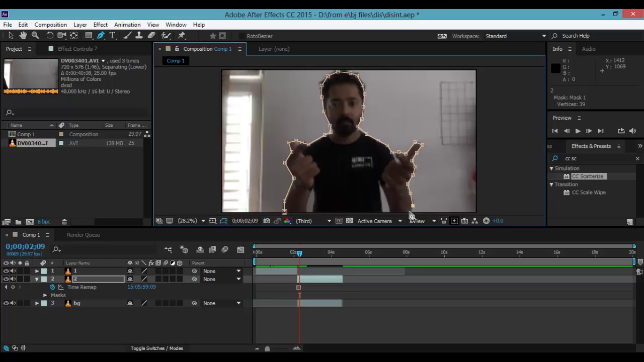Select the Puppet Pin tool

(182, 35)
